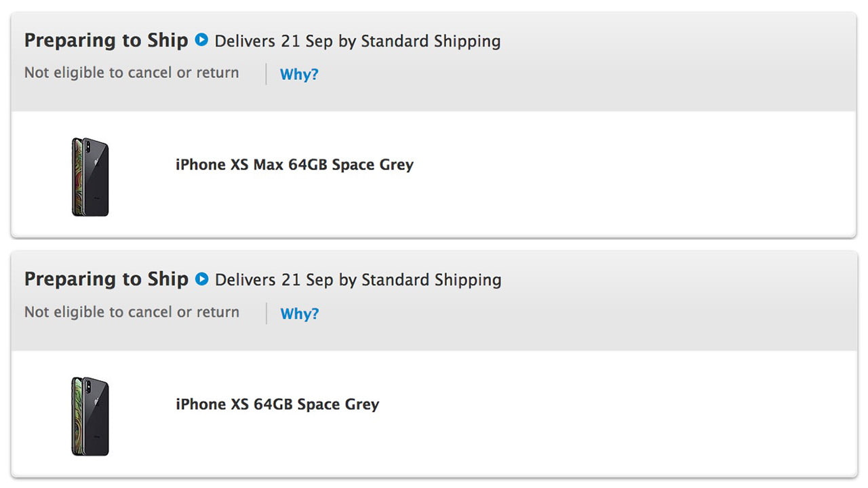The width and height of the screenshot is (868, 488).
Task: Click Not eligible to cancel text, XS Max order
Action: (132, 73)
